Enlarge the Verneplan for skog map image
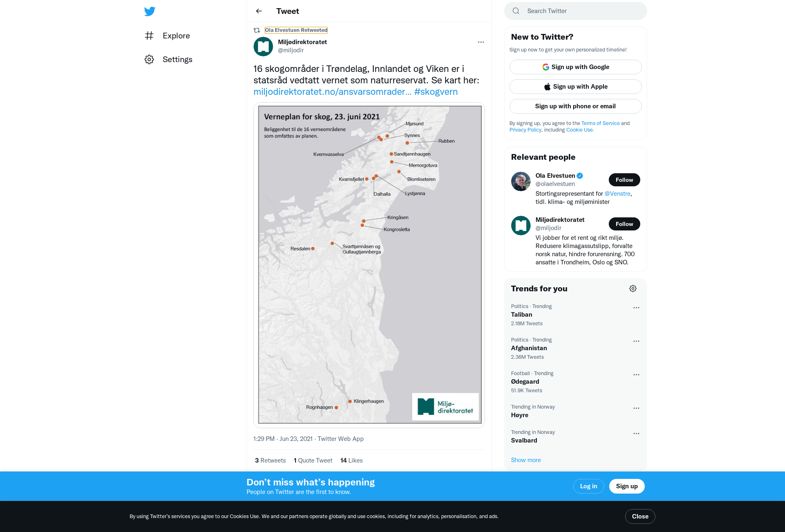This screenshot has height=532, width=785. tap(369, 265)
